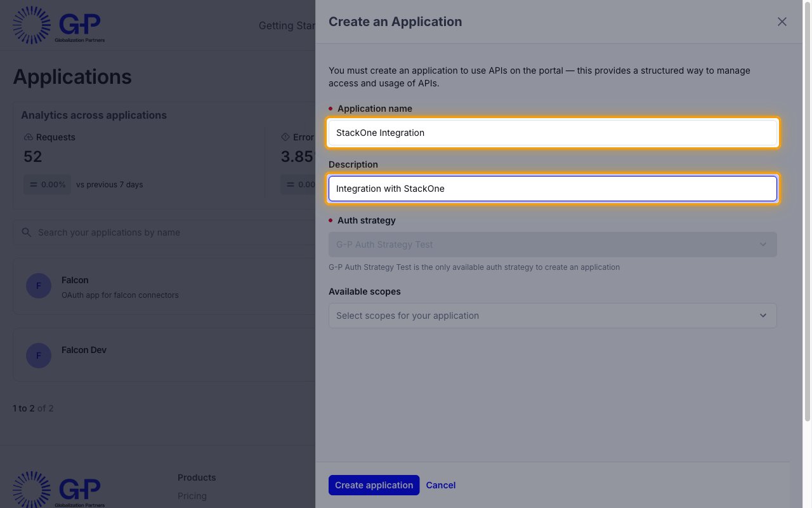The width and height of the screenshot is (812, 508).
Task: Click the Getting Started nav item
Action: pos(287,25)
